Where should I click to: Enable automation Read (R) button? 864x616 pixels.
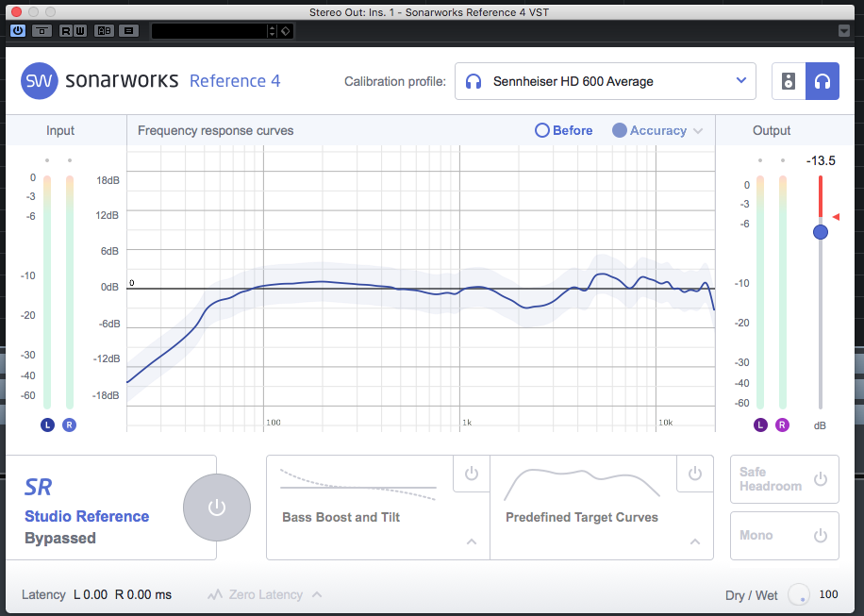pyautogui.click(x=66, y=31)
